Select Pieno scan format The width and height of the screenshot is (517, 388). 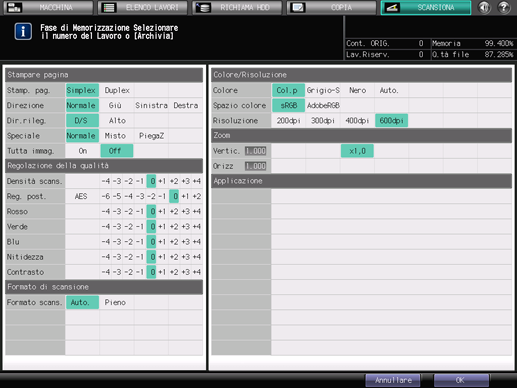pyautogui.click(x=117, y=302)
